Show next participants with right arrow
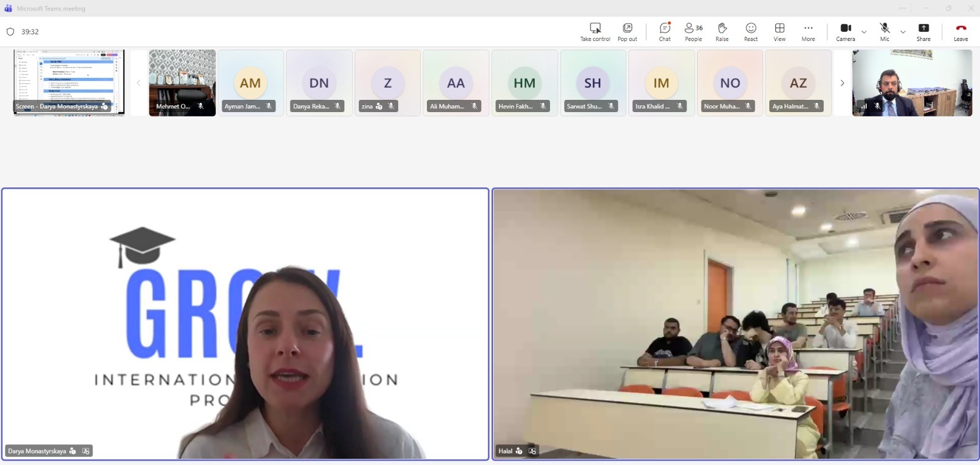Screen dimensions: 980x465 click(x=842, y=83)
